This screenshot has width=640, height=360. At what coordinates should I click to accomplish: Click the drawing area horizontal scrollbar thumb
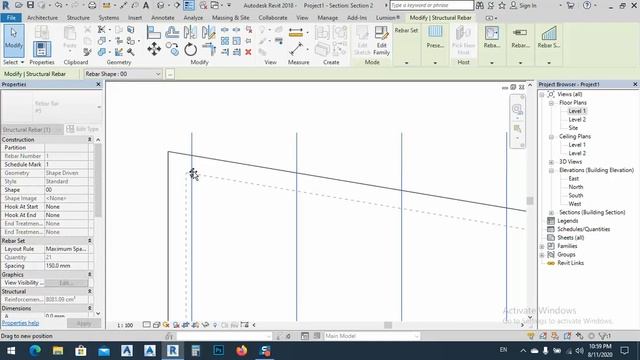pos(388,325)
